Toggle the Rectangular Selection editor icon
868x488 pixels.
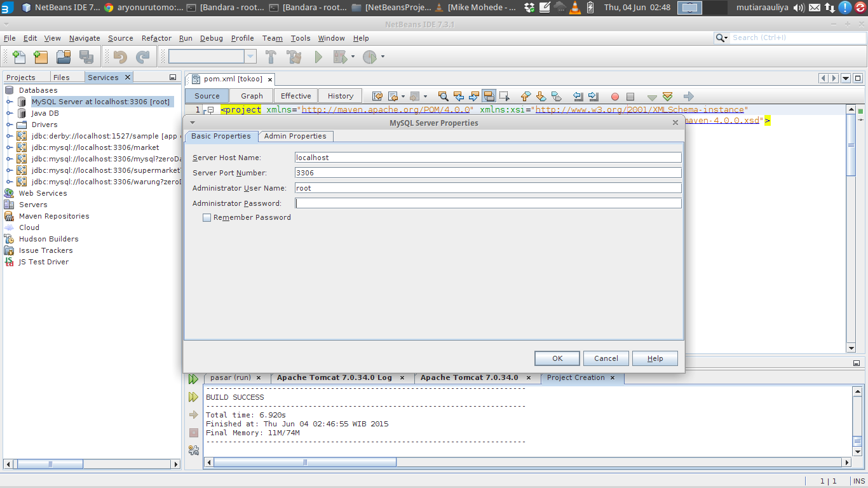[x=505, y=96]
